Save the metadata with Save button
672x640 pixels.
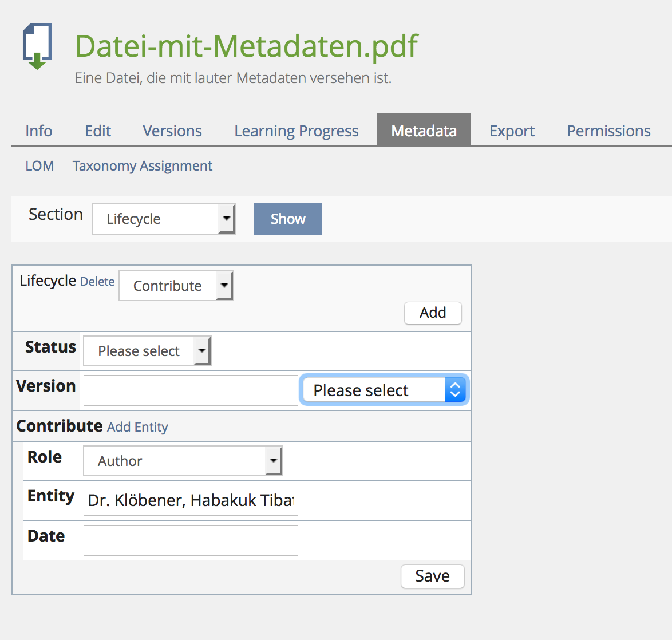click(432, 576)
